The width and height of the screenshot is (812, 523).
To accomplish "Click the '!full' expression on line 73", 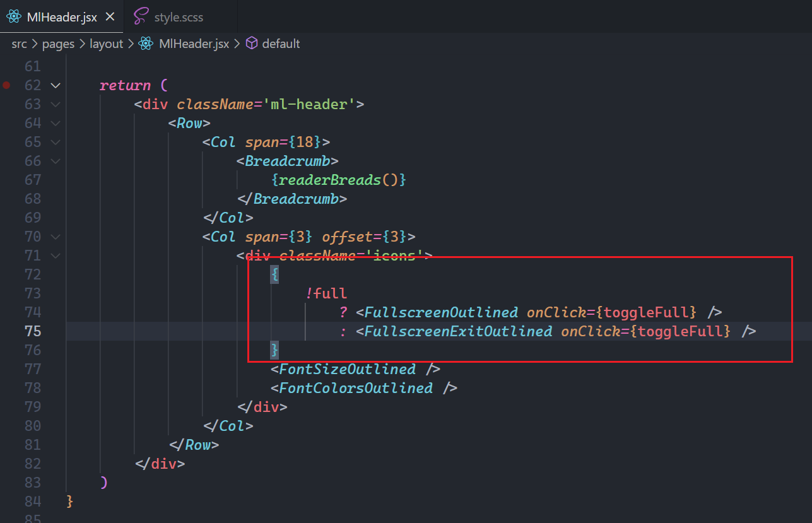I will point(326,293).
